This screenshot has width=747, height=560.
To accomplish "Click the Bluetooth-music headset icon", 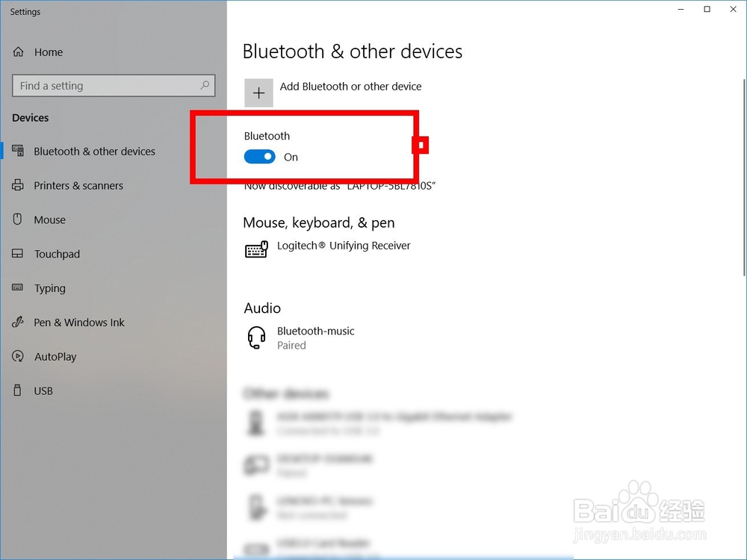I will tap(256, 337).
